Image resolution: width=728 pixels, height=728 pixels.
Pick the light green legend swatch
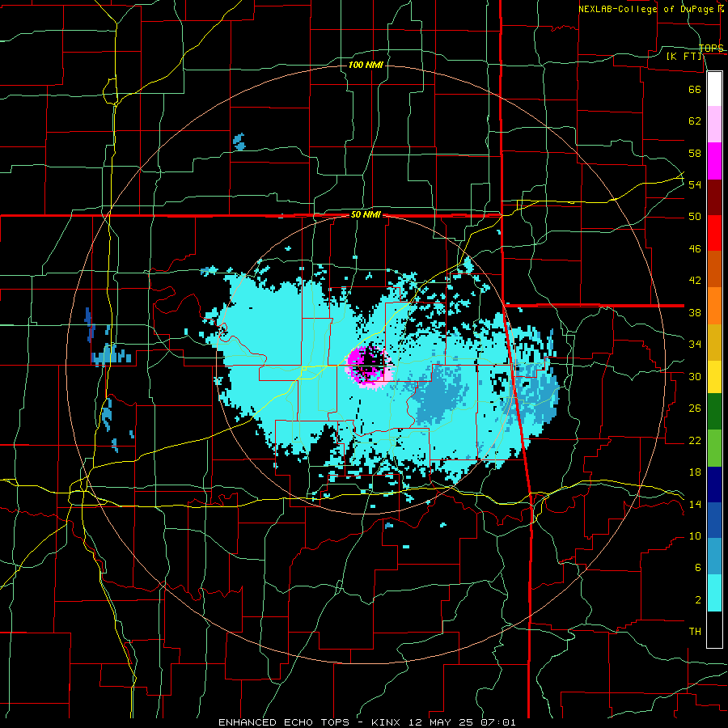[x=714, y=448]
